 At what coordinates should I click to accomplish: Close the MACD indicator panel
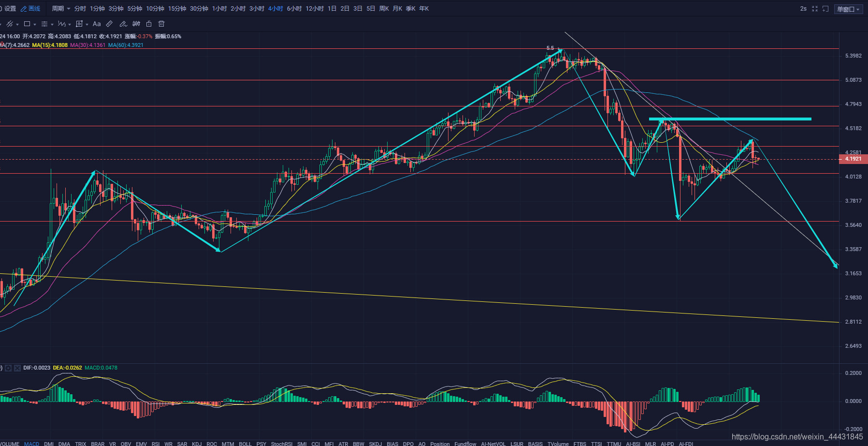(17, 368)
